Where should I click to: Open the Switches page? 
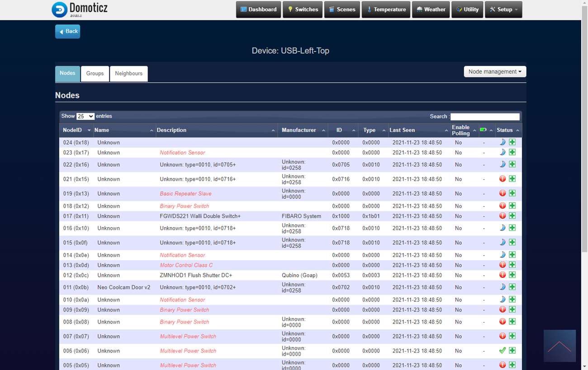click(302, 9)
